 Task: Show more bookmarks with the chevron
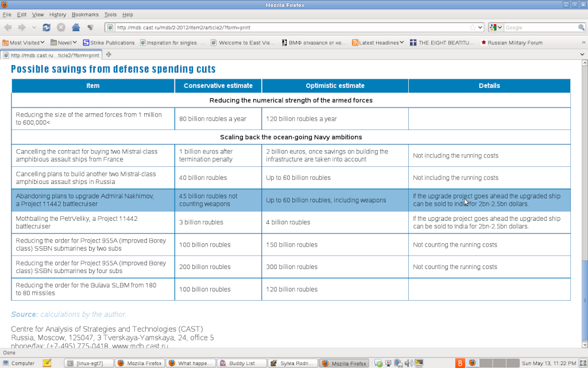click(583, 43)
